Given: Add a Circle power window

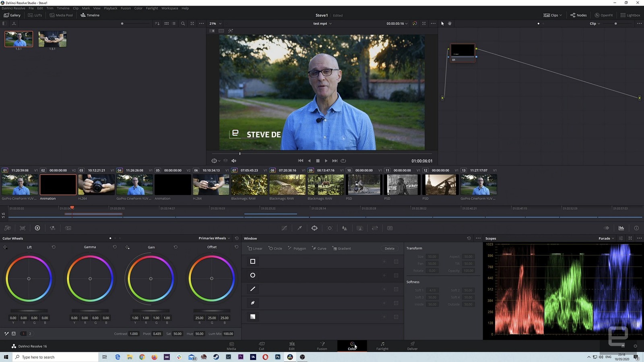Looking at the screenshot, I should click(x=275, y=248).
